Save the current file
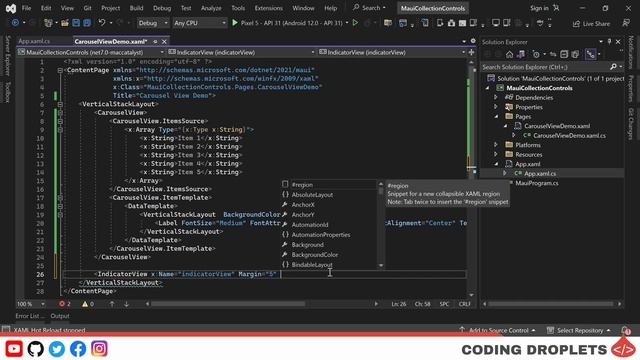 [x=76, y=23]
